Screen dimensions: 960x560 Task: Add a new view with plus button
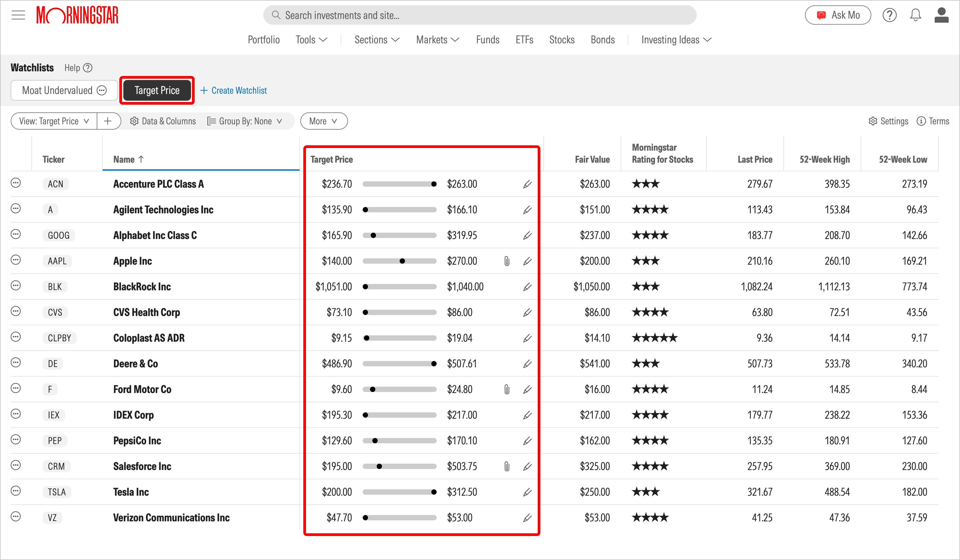pyautogui.click(x=108, y=121)
